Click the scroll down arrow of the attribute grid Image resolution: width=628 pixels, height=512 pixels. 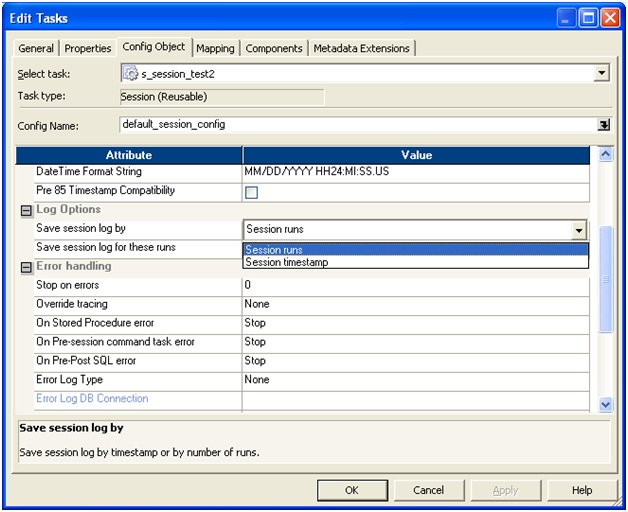point(605,405)
